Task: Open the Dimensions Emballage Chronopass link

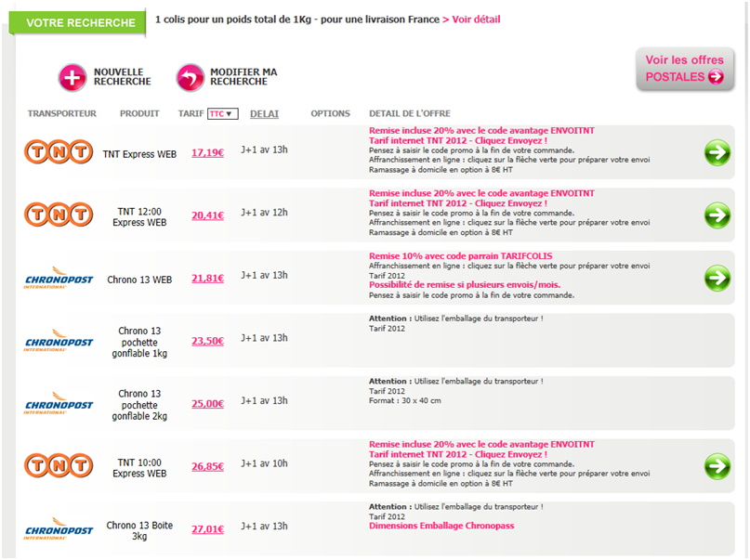Action: [x=441, y=526]
